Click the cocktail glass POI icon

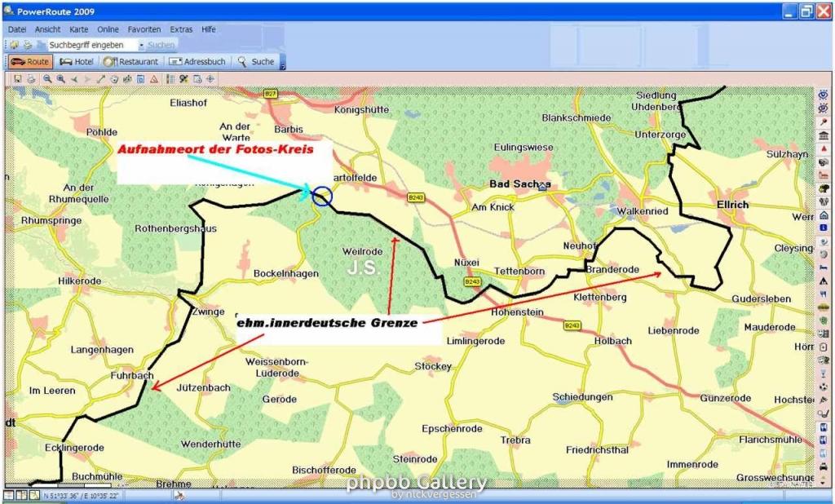(824, 373)
